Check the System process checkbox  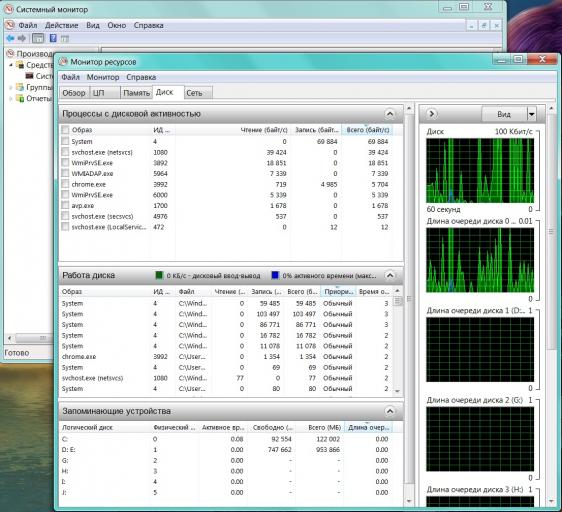pos(65,141)
